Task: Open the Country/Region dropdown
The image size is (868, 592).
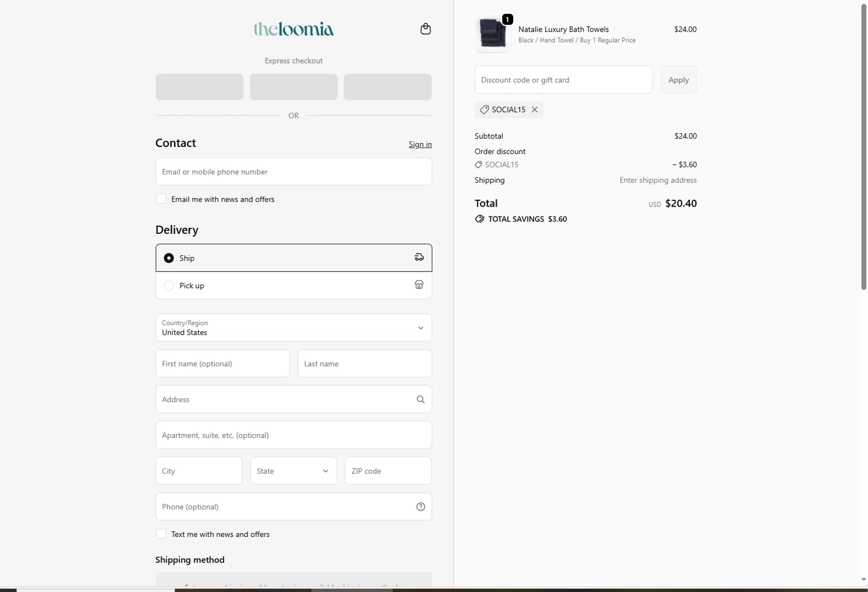Action: tap(293, 328)
